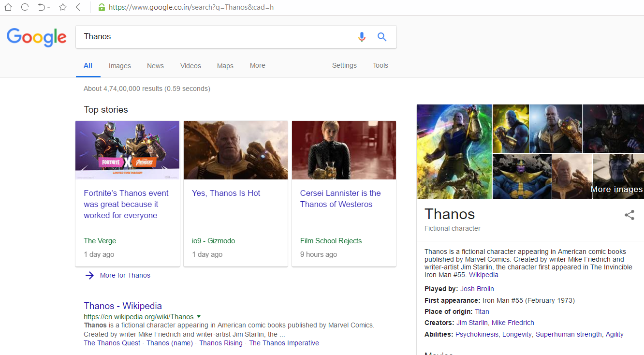Open 'The Thanos Quest' sitelink
The image size is (644, 355).
click(112, 343)
